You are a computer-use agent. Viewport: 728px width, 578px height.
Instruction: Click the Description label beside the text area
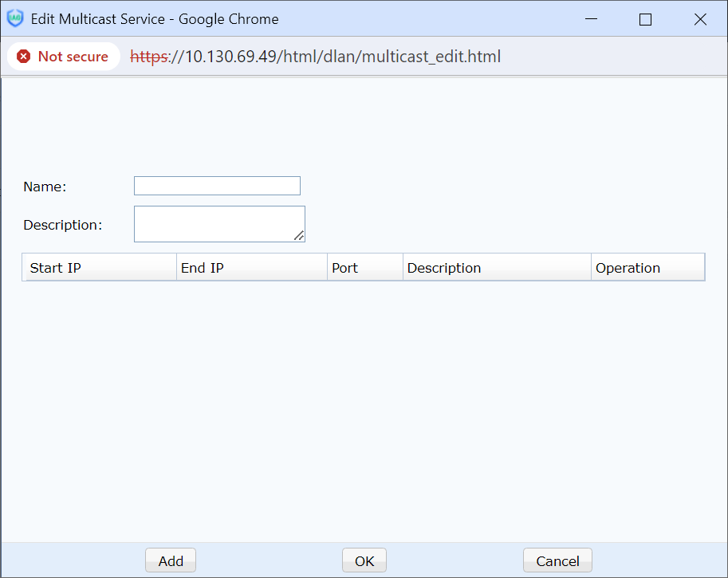[63, 225]
